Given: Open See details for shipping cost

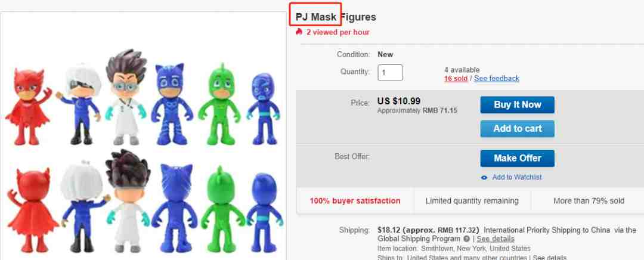Looking at the screenshot, I should click(x=496, y=239).
